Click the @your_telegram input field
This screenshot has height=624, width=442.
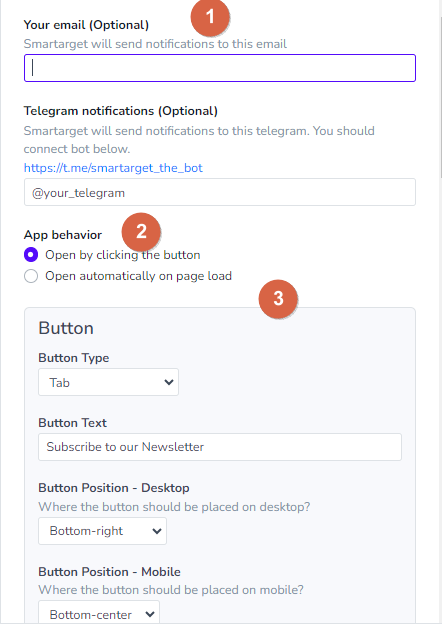[220, 192]
